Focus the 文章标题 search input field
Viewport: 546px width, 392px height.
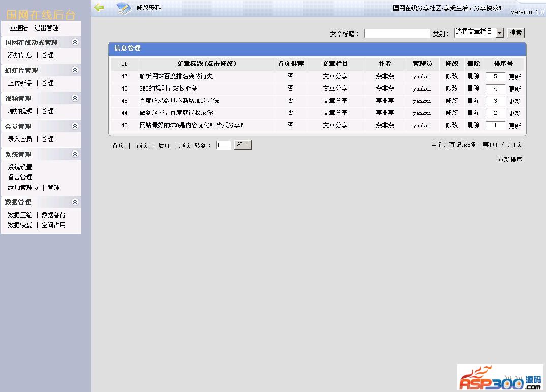pos(397,34)
